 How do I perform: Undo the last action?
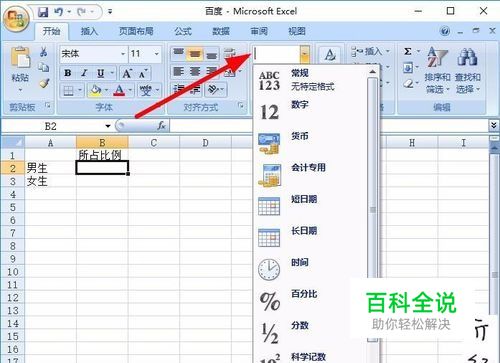pos(59,12)
